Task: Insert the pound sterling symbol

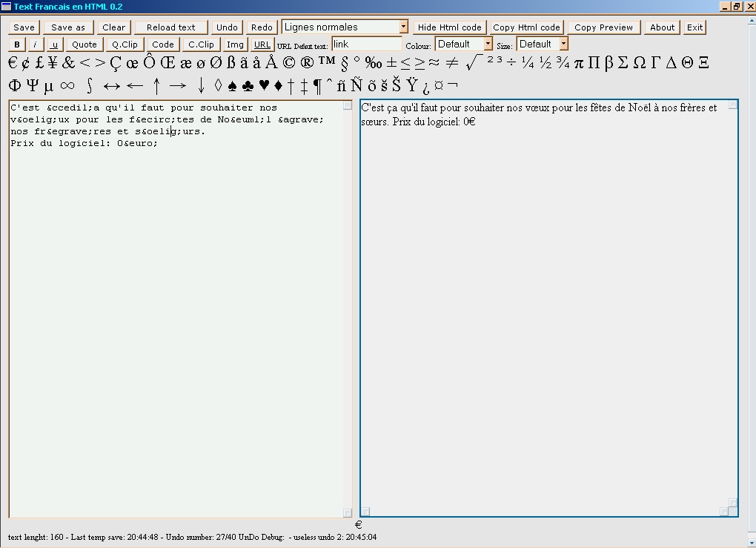Action: [39, 63]
